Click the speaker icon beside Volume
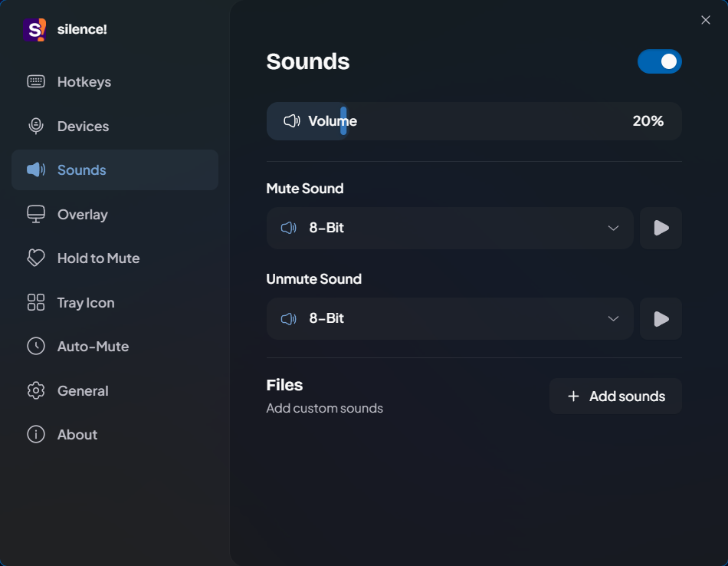Viewport: 728px width, 566px height. pos(291,121)
